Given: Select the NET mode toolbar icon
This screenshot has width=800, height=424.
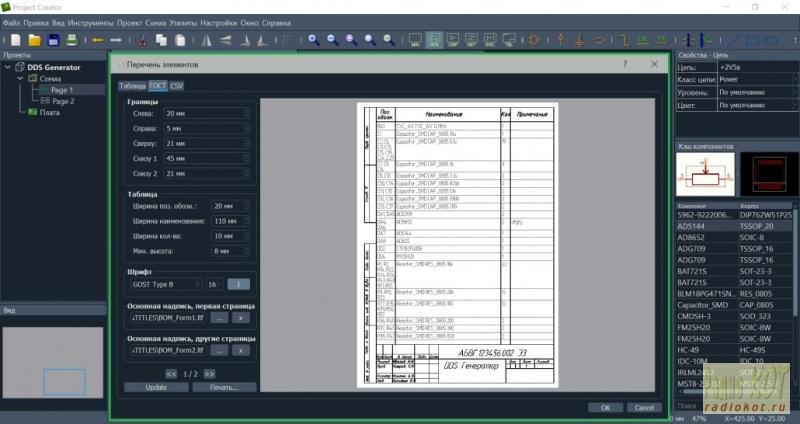Looking at the screenshot, I should point(473,41).
